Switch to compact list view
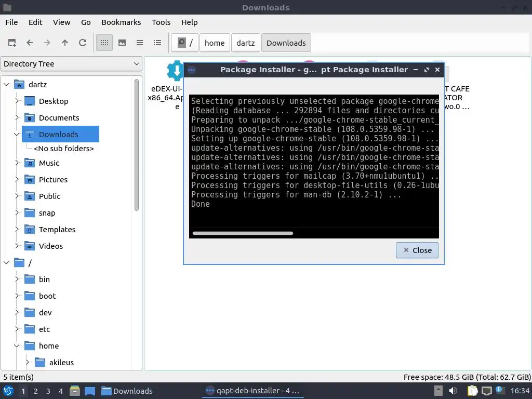This screenshot has width=532, height=399. coord(140,43)
